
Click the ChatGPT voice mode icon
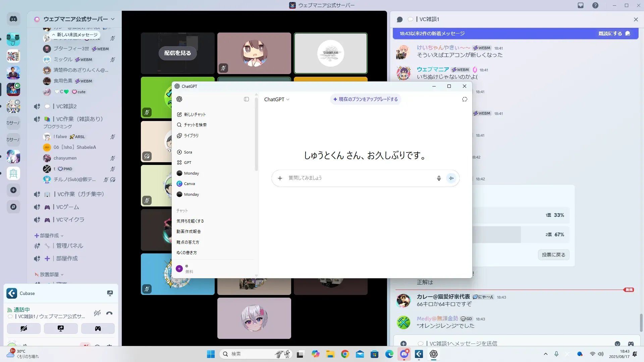click(x=451, y=178)
